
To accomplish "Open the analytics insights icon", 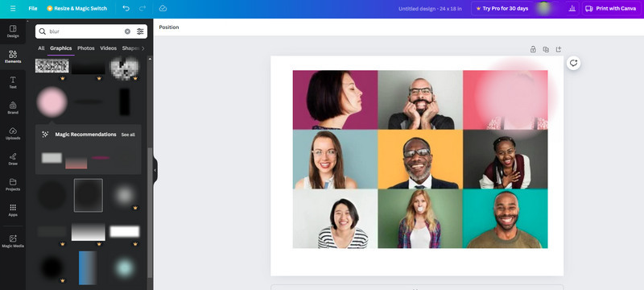I will pos(572,8).
